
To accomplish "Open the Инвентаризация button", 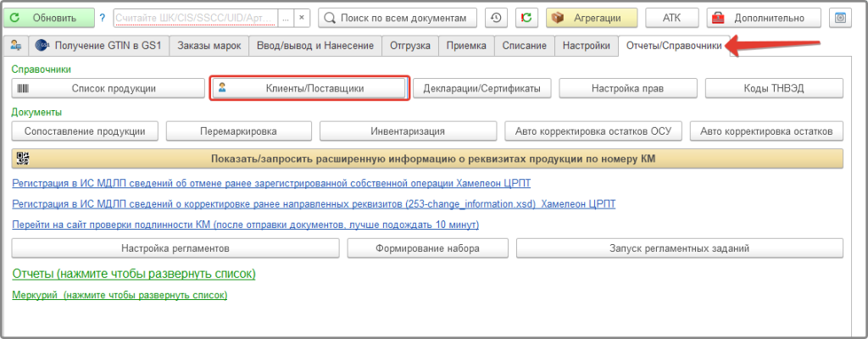I will pos(408,131).
